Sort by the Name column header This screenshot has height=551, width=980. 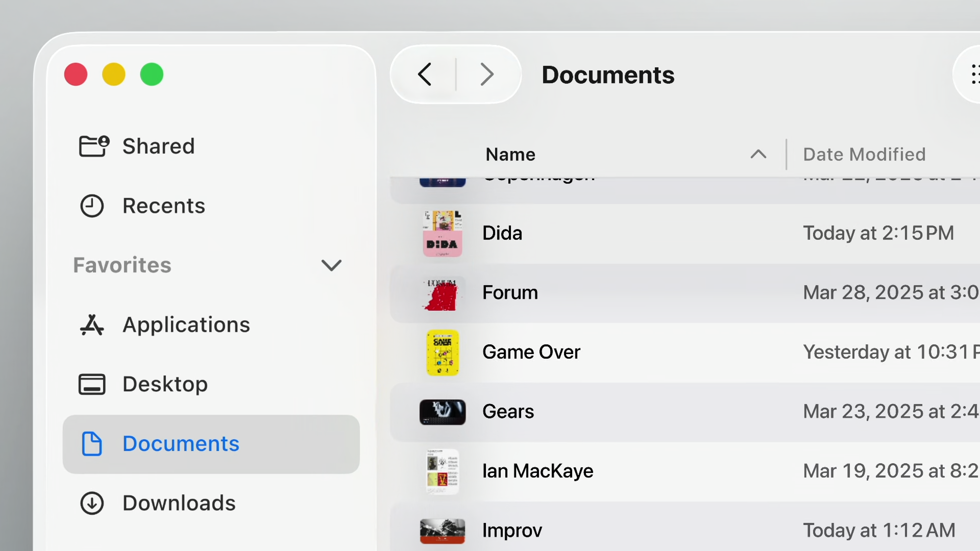click(510, 154)
